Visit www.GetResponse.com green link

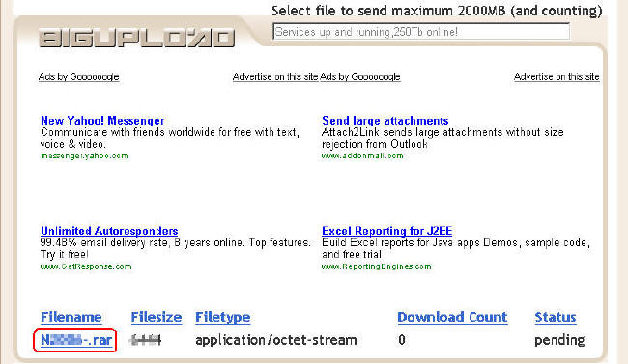click(86, 266)
